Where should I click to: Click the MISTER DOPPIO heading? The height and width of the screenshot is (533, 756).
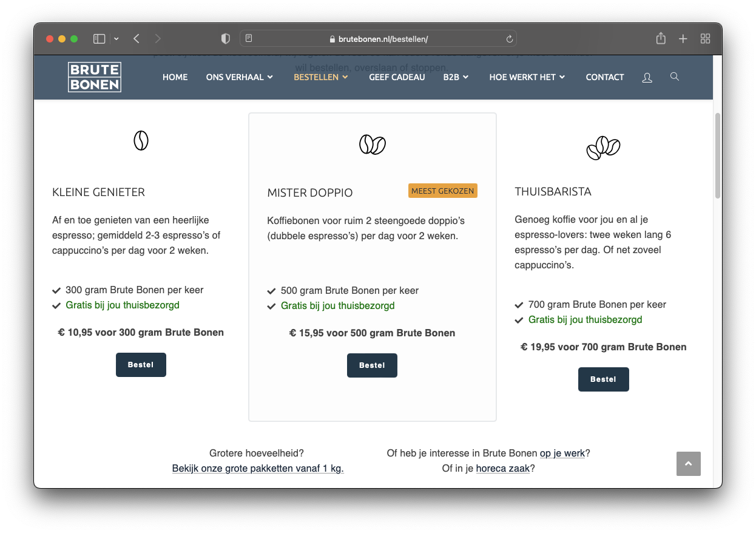pyautogui.click(x=309, y=193)
